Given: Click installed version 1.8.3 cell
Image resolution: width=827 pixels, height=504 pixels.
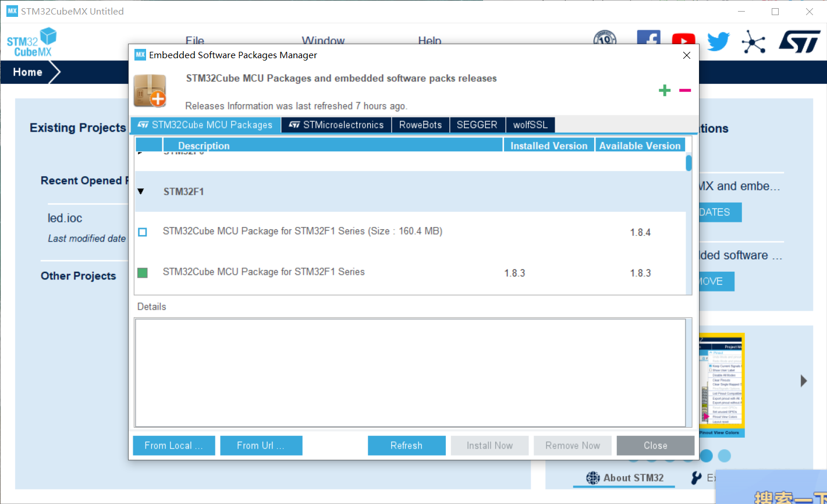Looking at the screenshot, I should (514, 273).
